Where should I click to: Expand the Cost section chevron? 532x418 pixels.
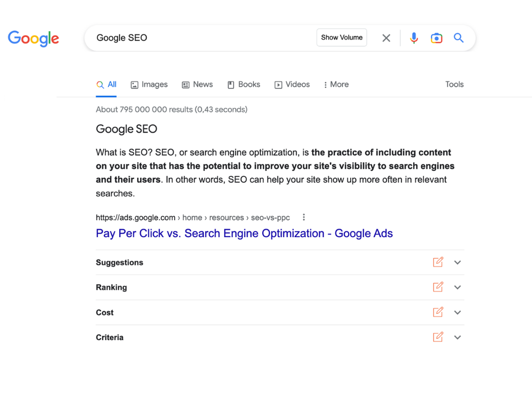click(457, 312)
